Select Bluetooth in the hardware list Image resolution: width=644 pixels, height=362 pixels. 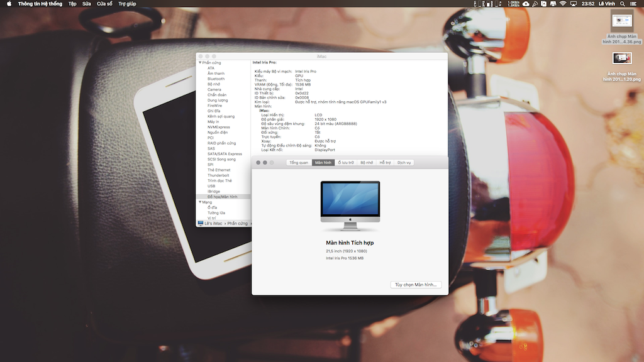(216, 79)
